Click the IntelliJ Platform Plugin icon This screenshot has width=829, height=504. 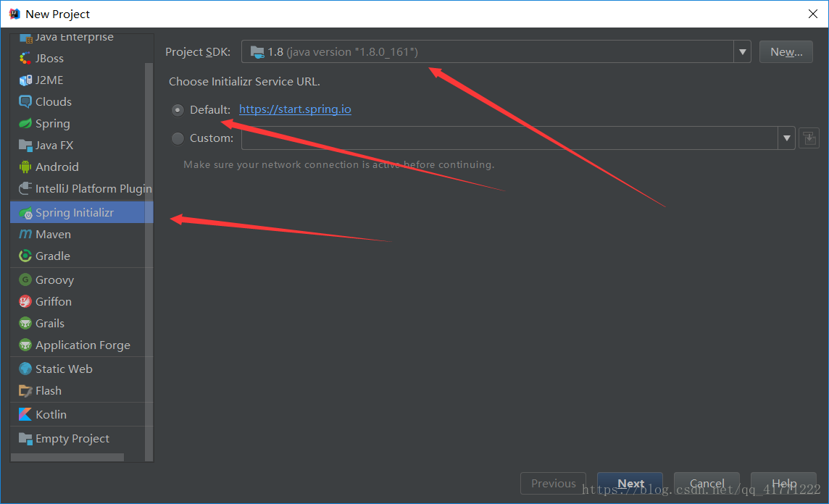pos(25,188)
